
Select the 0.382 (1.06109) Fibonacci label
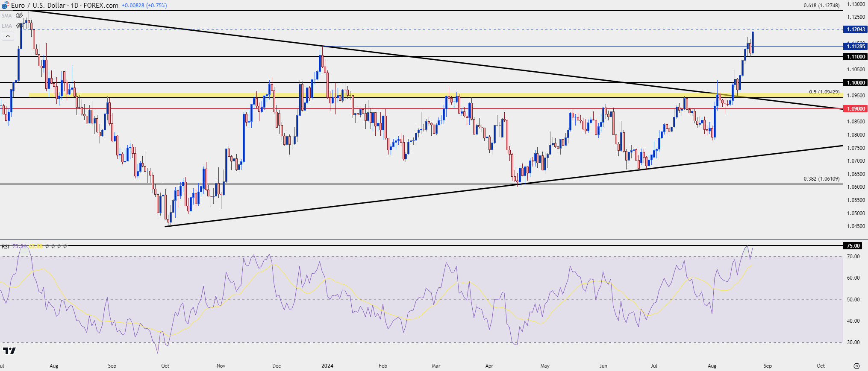coord(821,179)
